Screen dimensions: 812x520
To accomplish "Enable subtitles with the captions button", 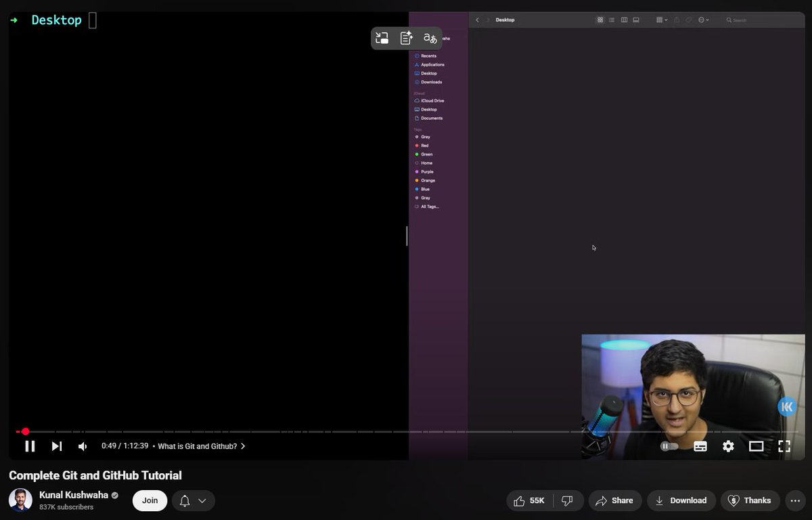I will (x=700, y=446).
